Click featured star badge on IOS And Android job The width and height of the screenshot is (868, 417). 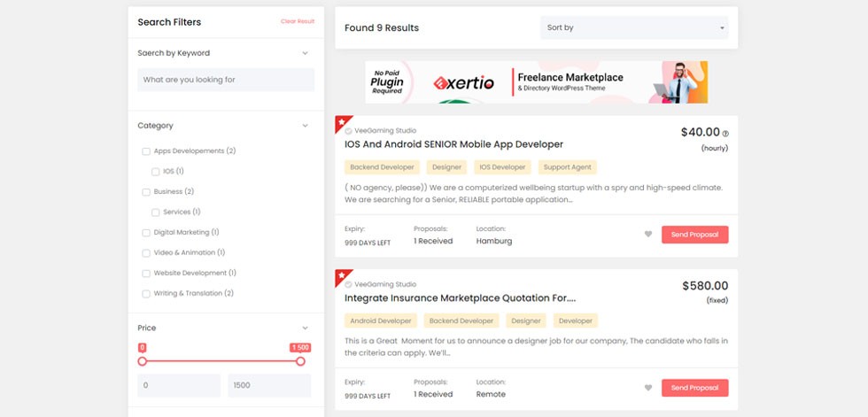click(342, 121)
